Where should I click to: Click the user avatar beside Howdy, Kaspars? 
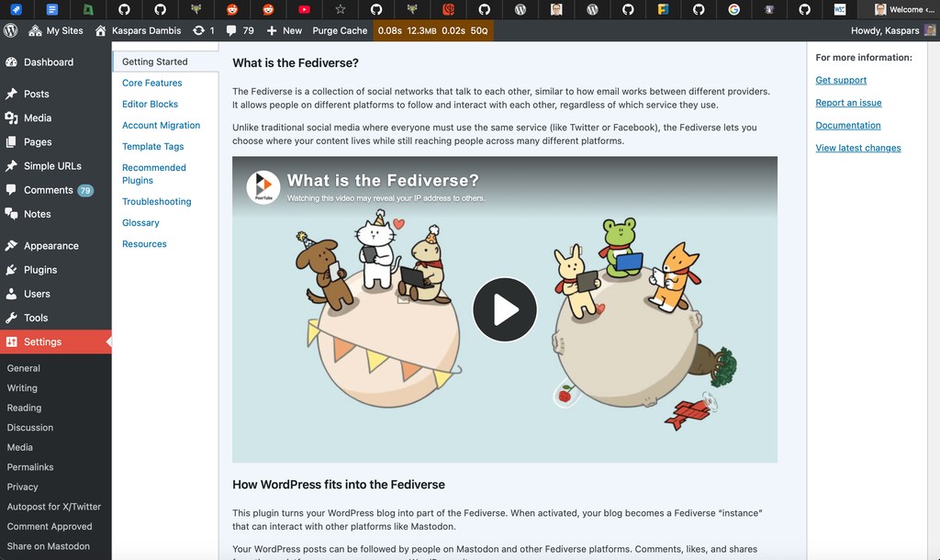tap(930, 30)
